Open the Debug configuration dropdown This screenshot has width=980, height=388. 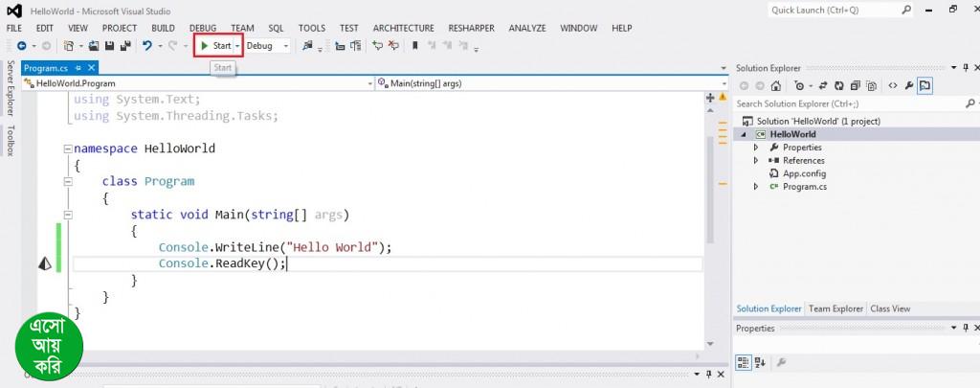pyautogui.click(x=285, y=46)
